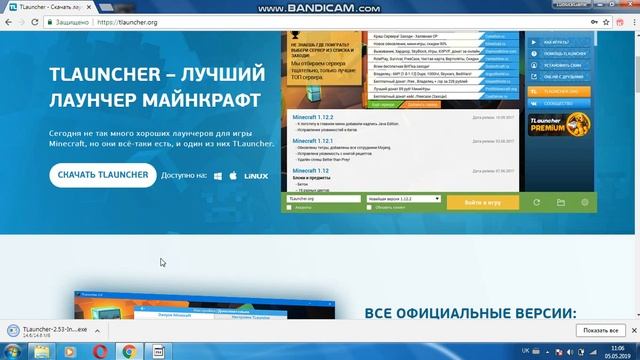Toggle the Аккаунты checkbox in launcher
Viewport: 640px width, 360px height.
(289, 208)
